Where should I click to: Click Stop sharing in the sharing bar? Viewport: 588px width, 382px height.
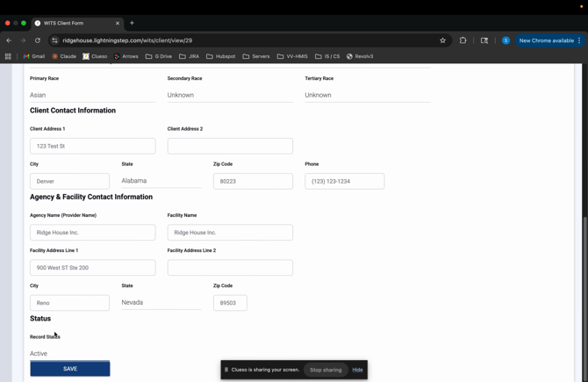tap(326, 370)
